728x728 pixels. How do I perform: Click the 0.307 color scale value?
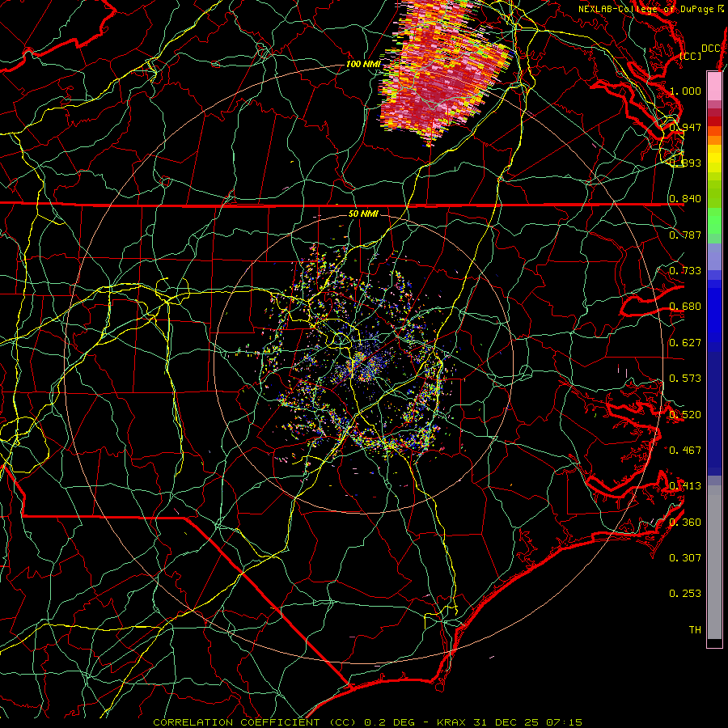[685, 558]
